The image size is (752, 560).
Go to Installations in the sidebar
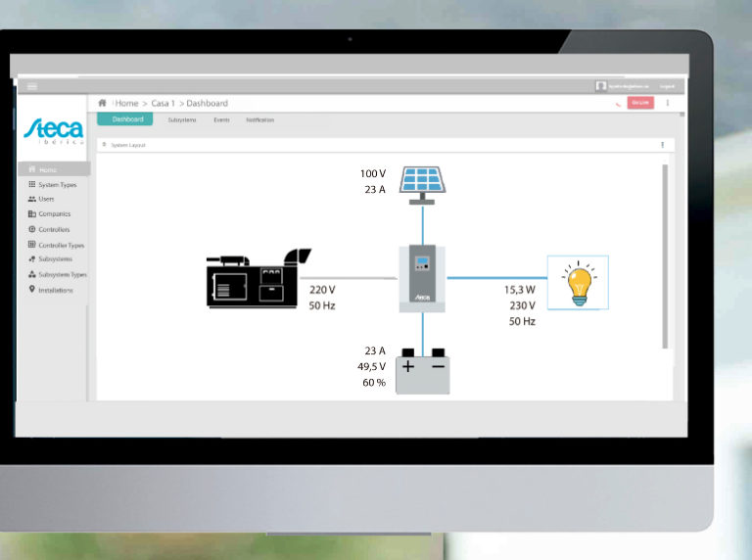(x=55, y=290)
